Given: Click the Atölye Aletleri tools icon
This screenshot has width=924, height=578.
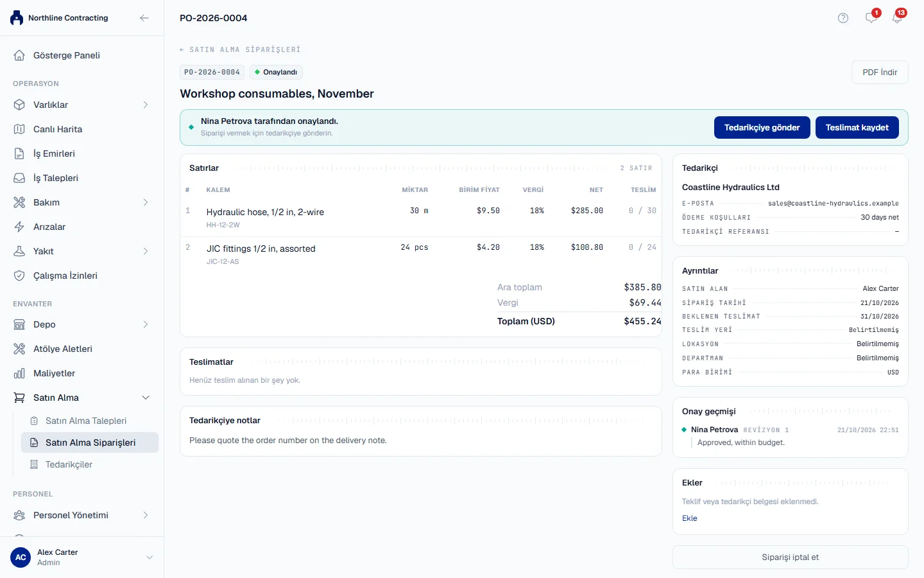Looking at the screenshot, I should [19, 349].
